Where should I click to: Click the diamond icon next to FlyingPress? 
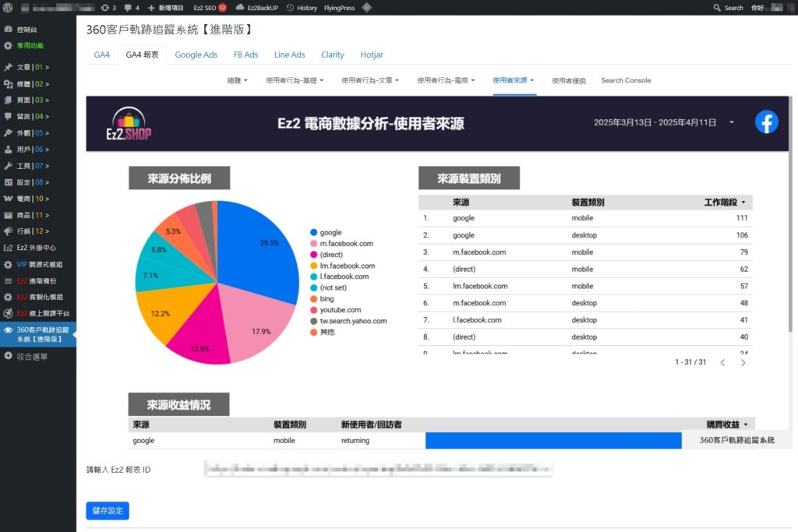coord(366,8)
